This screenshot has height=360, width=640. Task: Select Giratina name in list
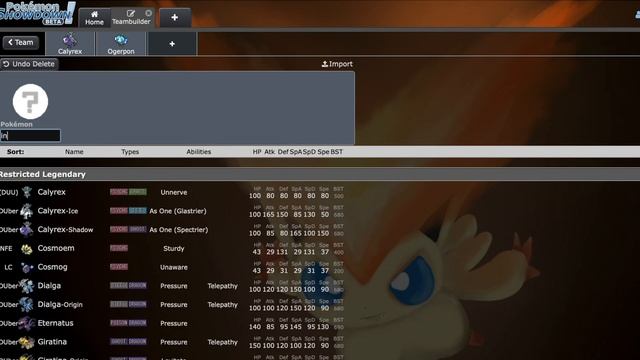(52, 342)
